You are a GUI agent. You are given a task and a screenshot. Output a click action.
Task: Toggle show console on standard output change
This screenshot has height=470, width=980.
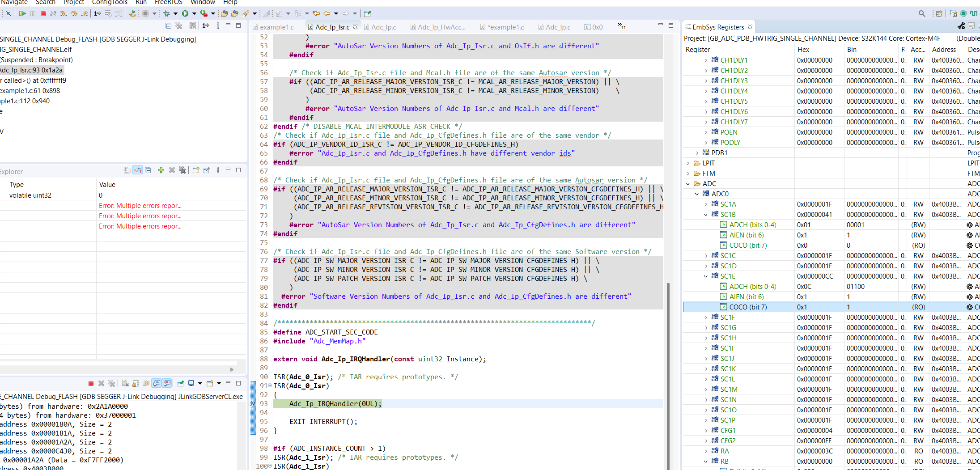[157, 383]
